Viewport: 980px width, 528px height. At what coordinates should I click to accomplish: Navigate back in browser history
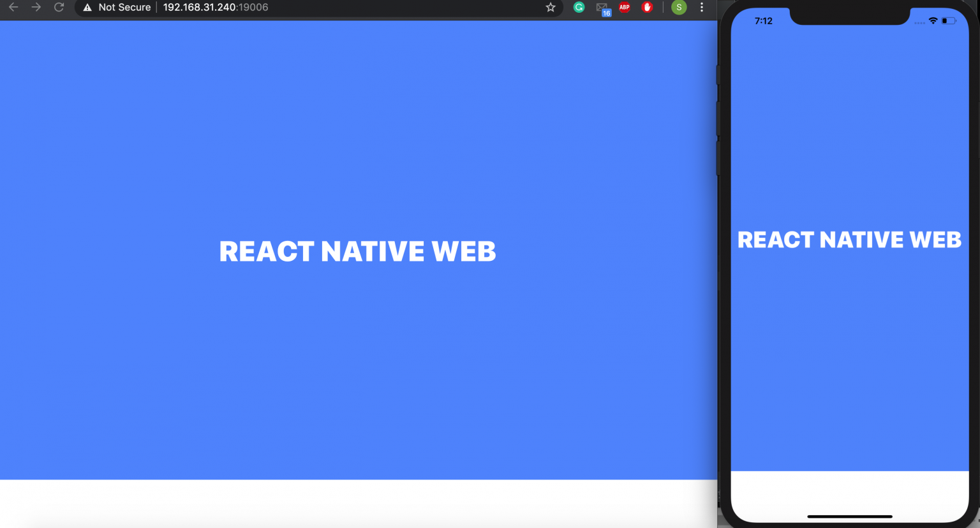click(13, 7)
